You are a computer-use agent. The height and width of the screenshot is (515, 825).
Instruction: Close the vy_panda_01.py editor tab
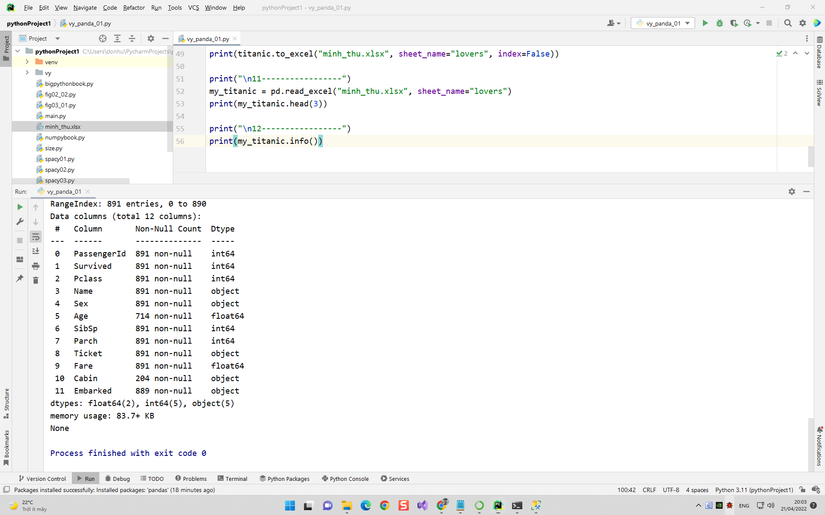coord(235,38)
